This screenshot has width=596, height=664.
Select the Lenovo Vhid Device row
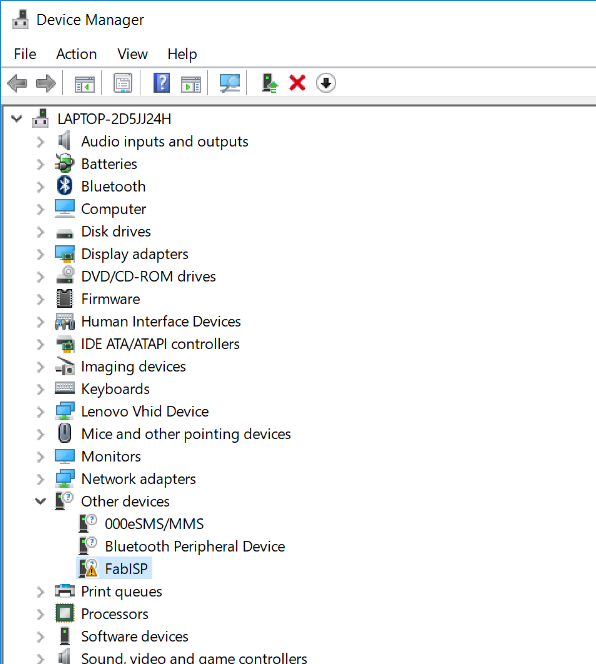tap(145, 411)
